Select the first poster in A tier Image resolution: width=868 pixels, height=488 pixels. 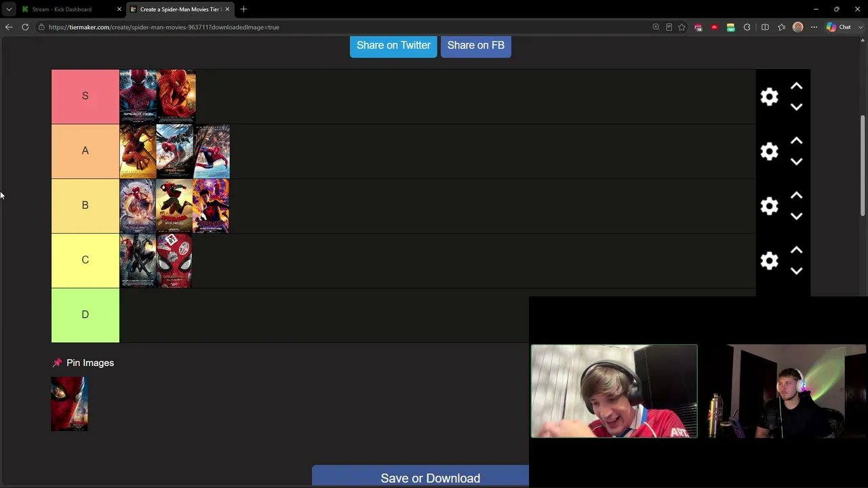[138, 151]
